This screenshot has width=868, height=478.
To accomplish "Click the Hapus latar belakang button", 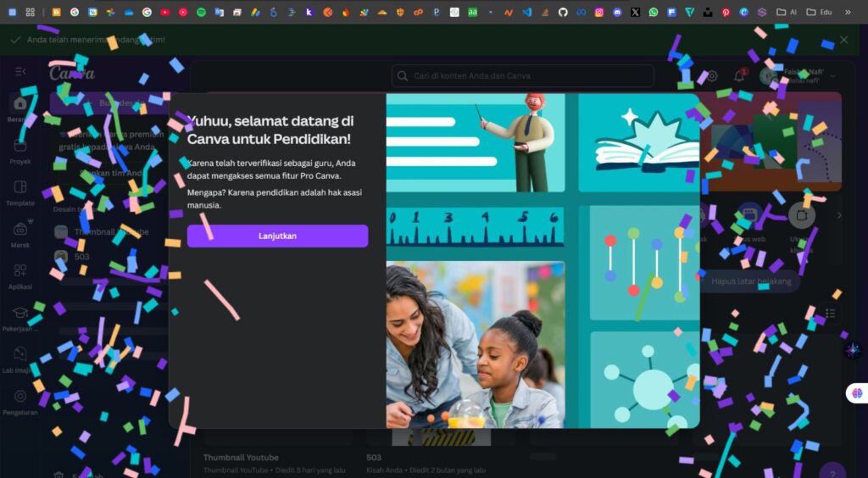I will point(751,281).
